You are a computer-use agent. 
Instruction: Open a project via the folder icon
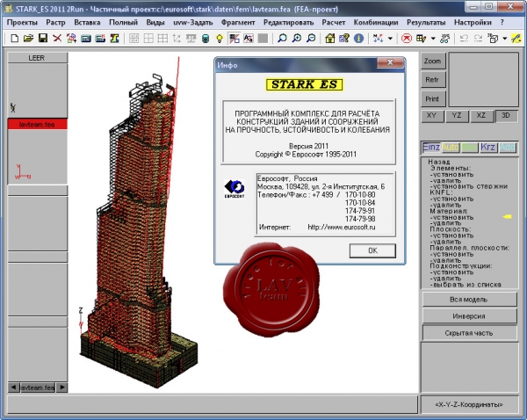29,39
